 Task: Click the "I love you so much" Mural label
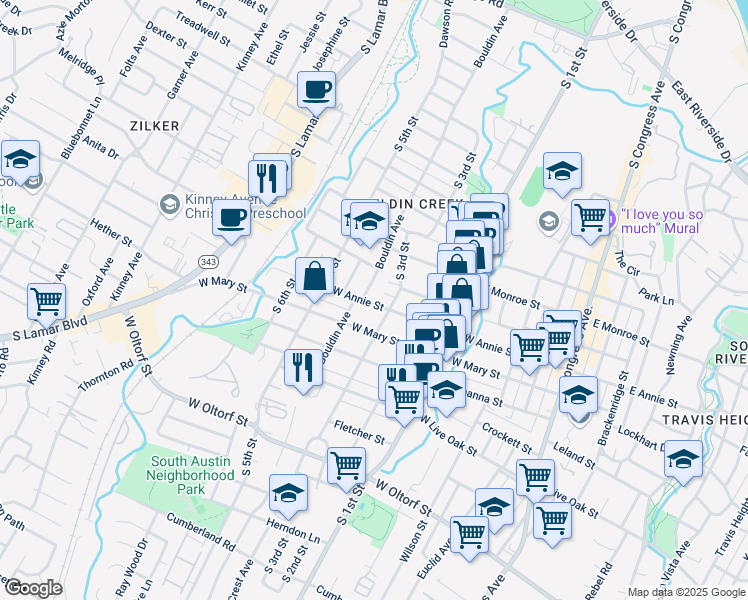(x=662, y=221)
